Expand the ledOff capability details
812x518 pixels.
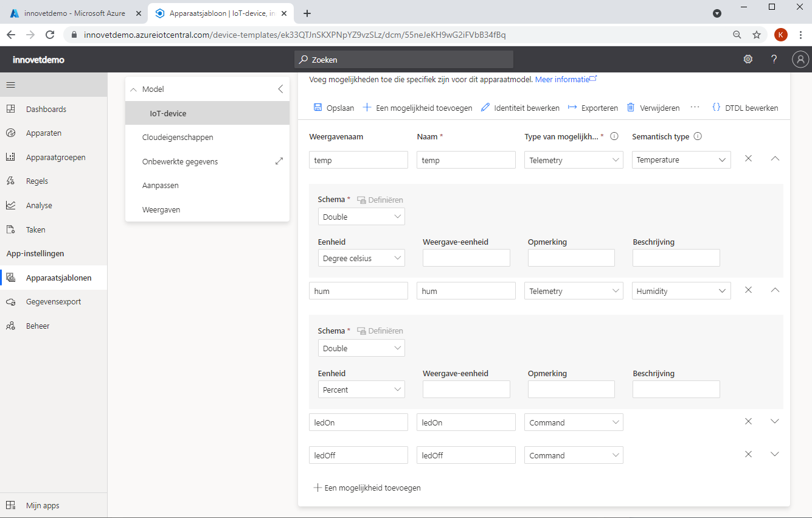[x=775, y=454]
